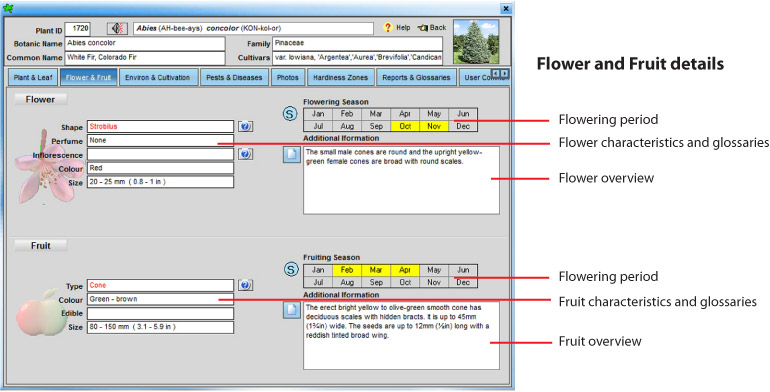Click the Flower section header button
Screen dimensions: 770x392
40,99
